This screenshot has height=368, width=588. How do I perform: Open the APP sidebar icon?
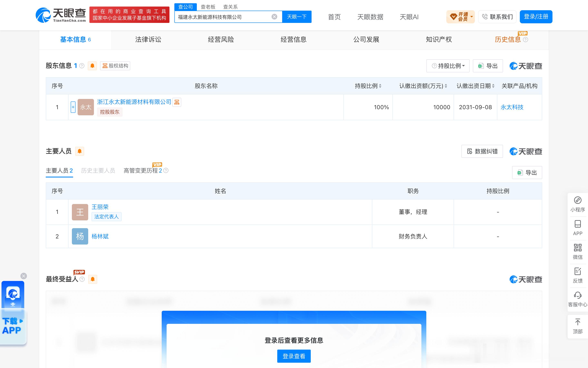click(578, 228)
